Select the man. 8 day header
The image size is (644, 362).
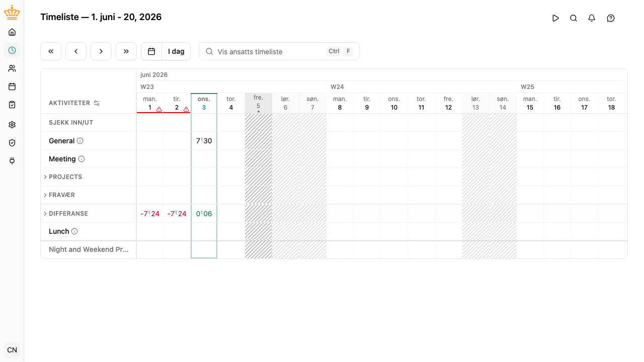tap(340, 103)
